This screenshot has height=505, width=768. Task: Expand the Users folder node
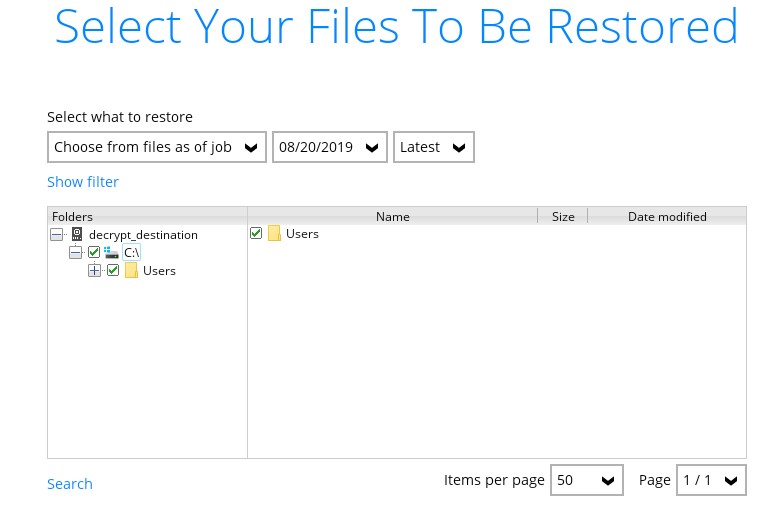point(95,270)
